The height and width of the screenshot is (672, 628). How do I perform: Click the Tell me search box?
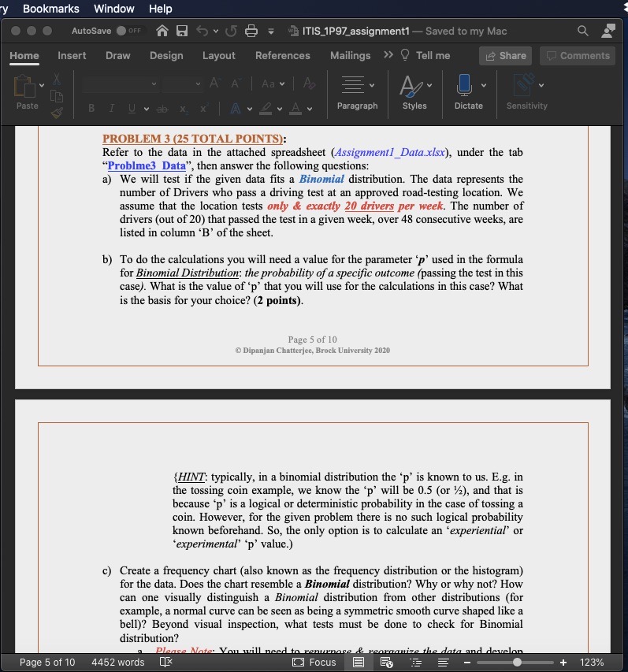pos(425,55)
